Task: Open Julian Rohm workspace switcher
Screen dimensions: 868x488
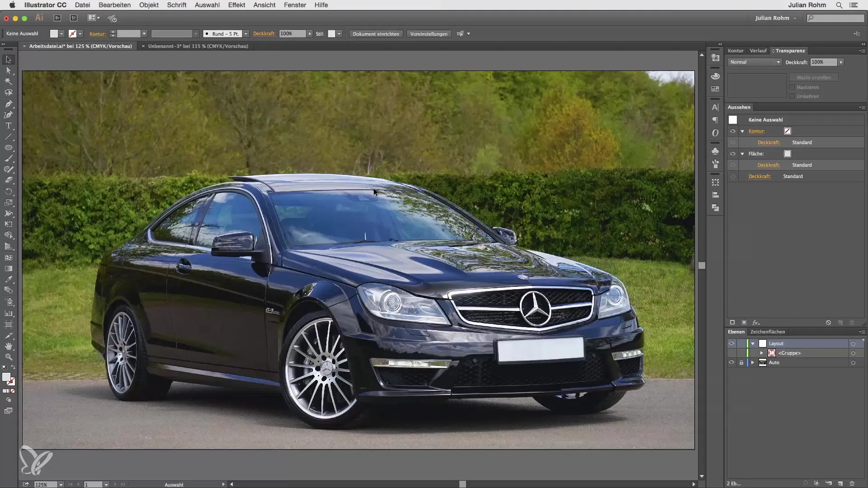Action: [776, 18]
